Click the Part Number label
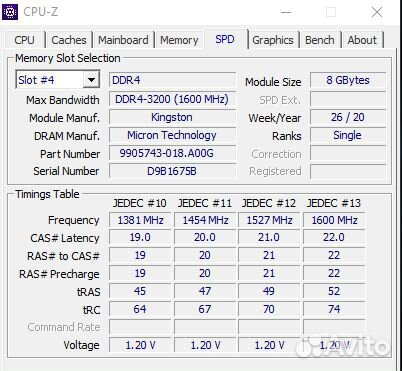The image size is (402, 371). [70, 154]
